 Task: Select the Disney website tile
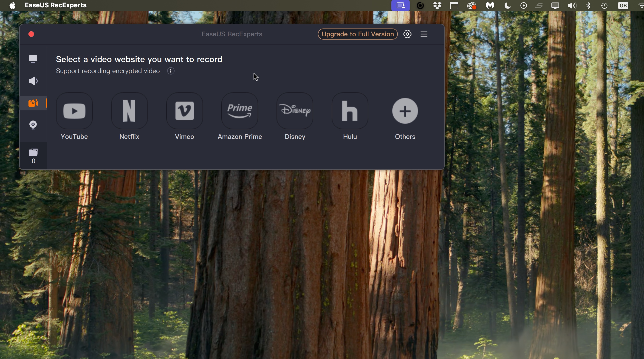(295, 111)
